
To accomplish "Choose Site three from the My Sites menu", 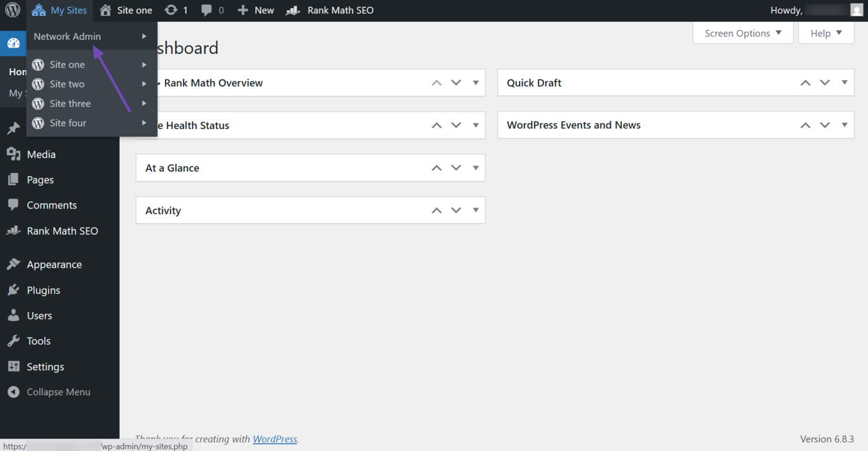I will coord(69,103).
